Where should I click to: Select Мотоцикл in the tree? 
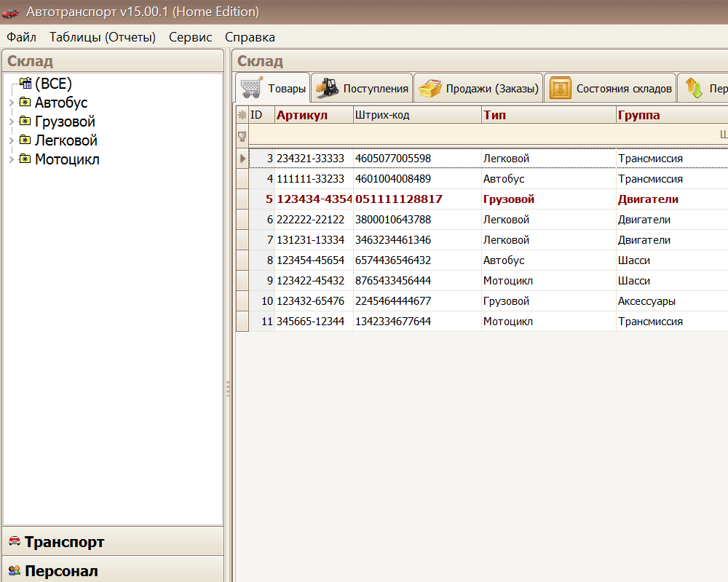67,159
